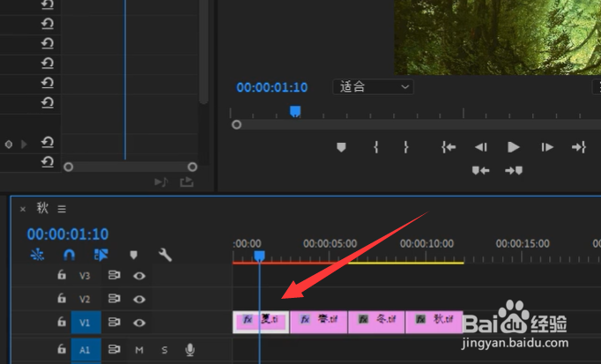Viewport: 601px width, 364px height.
Task: Solo track A1
Action: pyautogui.click(x=165, y=350)
